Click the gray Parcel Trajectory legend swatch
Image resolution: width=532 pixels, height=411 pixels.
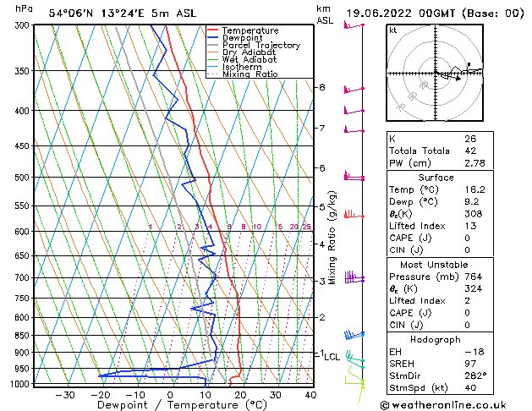pos(213,45)
